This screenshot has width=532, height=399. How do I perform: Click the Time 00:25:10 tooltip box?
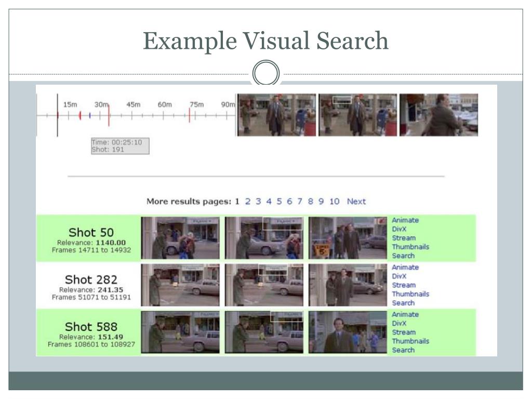pos(120,146)
